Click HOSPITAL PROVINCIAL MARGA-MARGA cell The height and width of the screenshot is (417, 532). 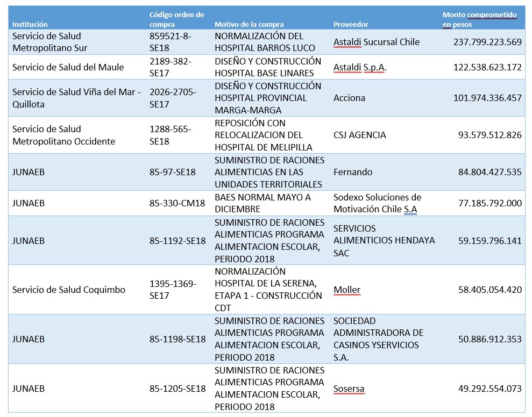[268, 98]
